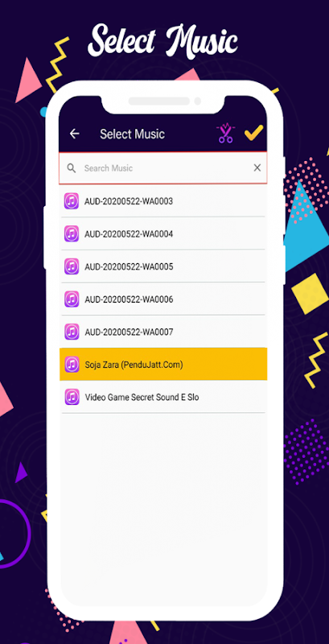Image resolution: width=329 pixels, height=644 pixels.
Task: Tap music icon beside AUD-20200522-WA0007
Action: pyautogui.click(x=72, y=332)
